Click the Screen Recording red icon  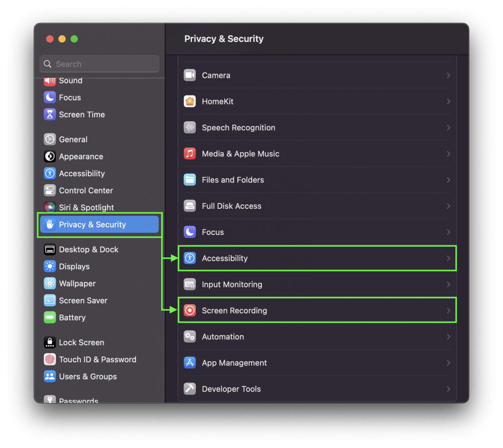point(190,310)
